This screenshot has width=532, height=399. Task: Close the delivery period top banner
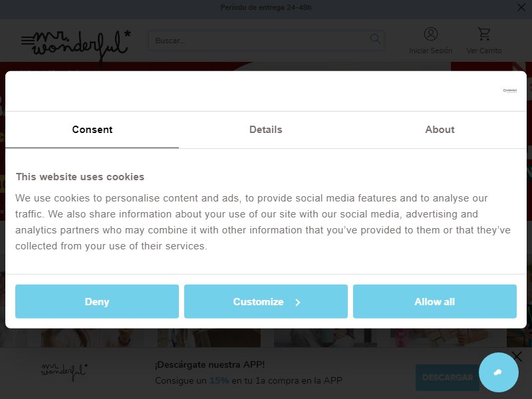coord(521,7)
